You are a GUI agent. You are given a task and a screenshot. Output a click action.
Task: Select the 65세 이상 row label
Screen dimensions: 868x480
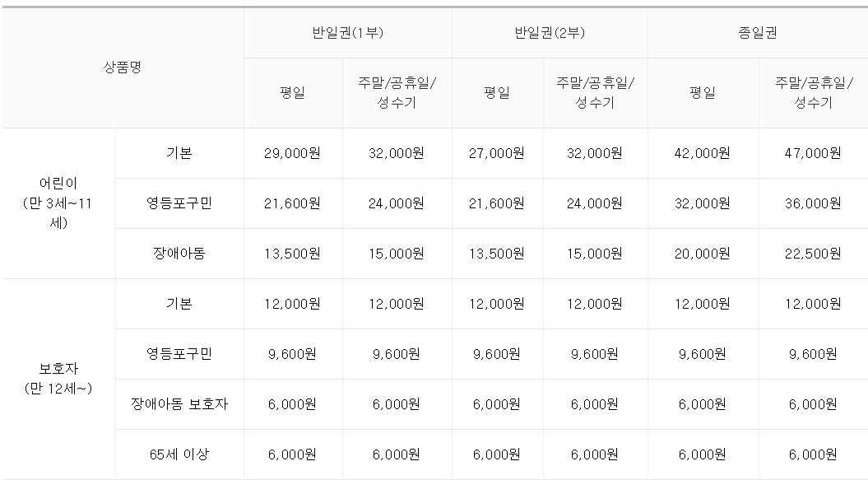click(x=179, y=454)
